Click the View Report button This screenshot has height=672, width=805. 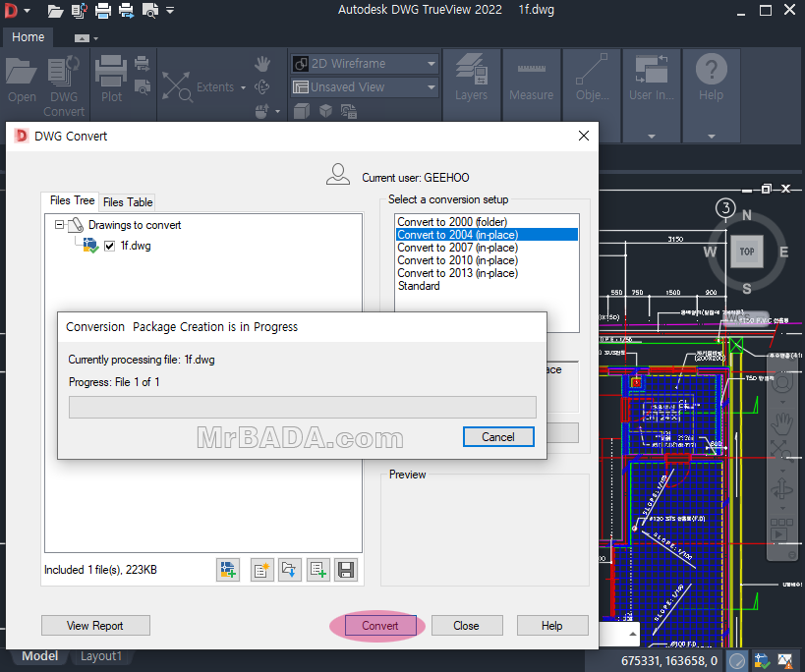pyautogui.click(x=95, y=626)
